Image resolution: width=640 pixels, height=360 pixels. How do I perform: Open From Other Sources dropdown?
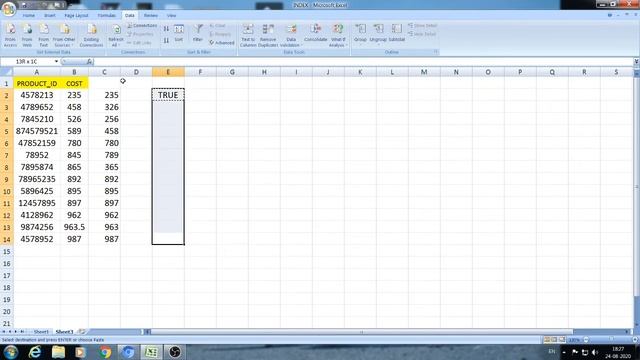point(64,35)
